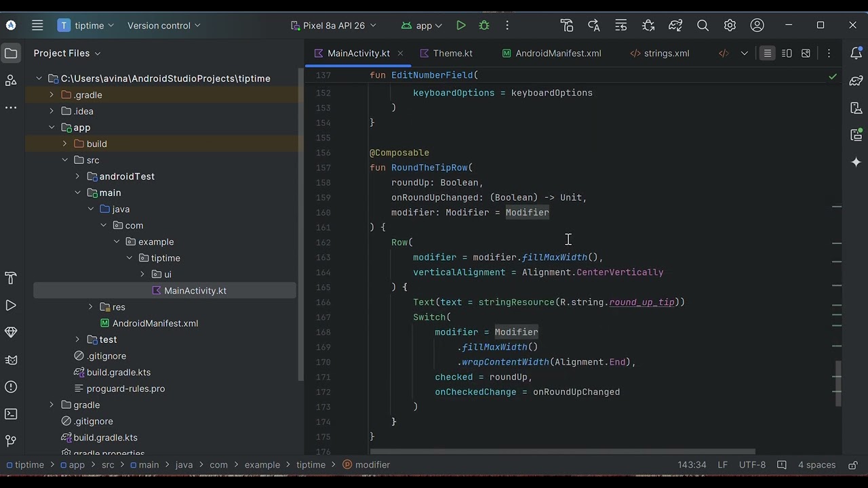Open the Project Files view dropdown

tap(67, 53)
